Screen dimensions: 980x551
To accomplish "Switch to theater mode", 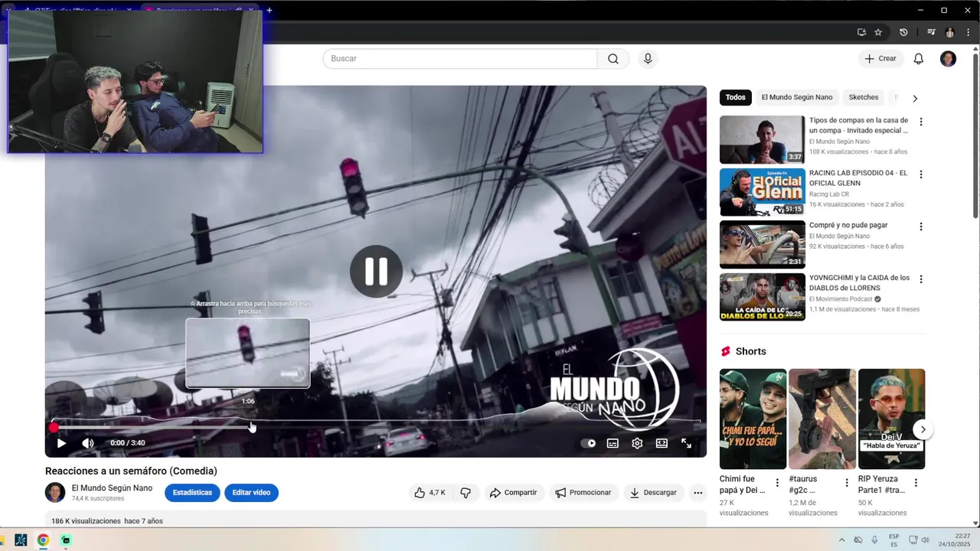I will point(661,443).
